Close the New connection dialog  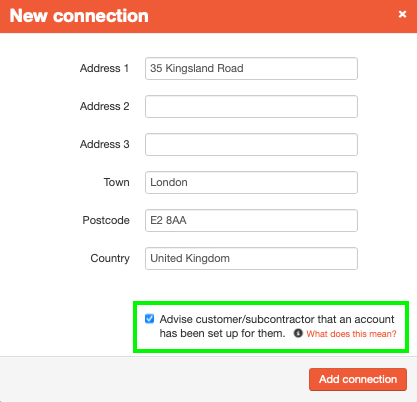click(402, 14)
